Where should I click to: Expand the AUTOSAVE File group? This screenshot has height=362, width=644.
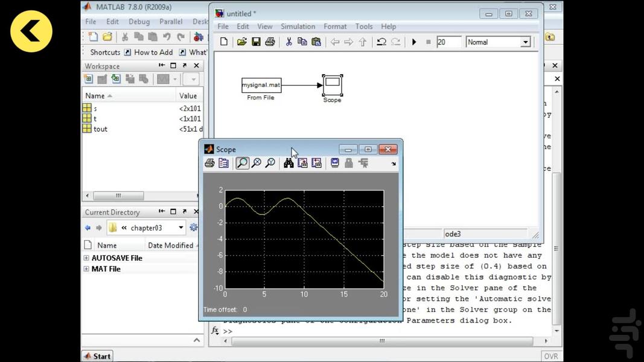click(x=86, y=258)
